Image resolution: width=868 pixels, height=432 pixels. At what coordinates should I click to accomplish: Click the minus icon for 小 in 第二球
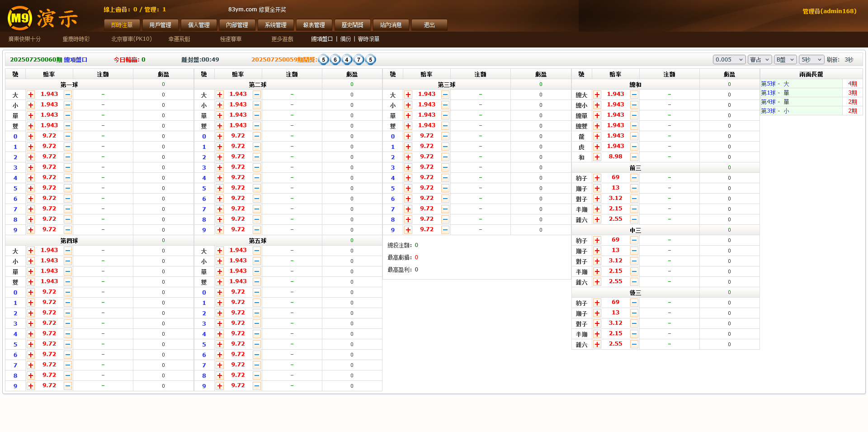tap(257, 105)
